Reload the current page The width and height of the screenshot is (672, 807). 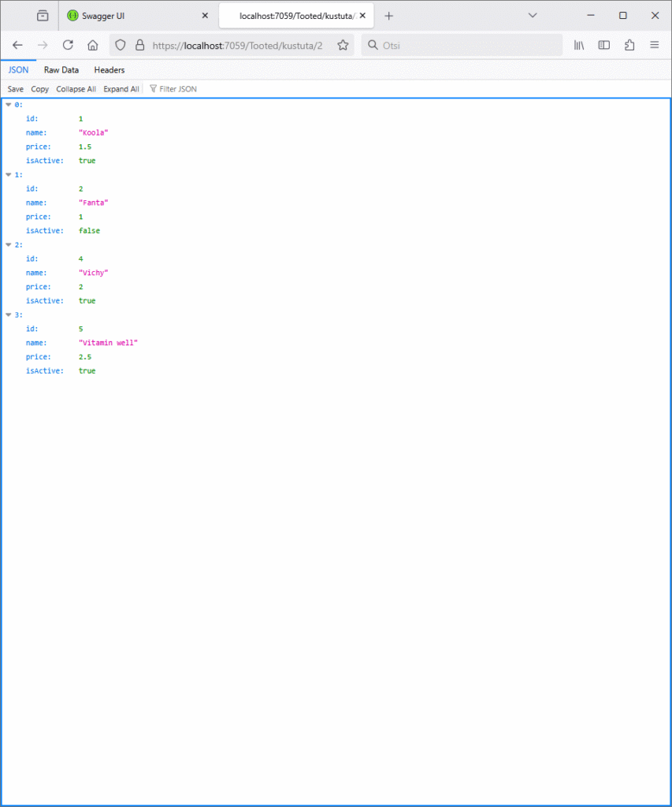pyautogui.click(x=68, y=45)
